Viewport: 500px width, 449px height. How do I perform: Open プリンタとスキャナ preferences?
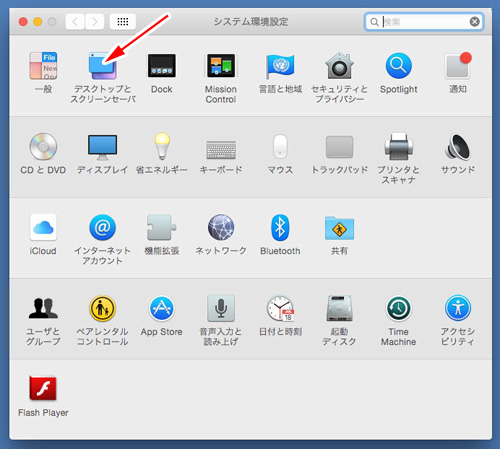[x=398, y=147]
